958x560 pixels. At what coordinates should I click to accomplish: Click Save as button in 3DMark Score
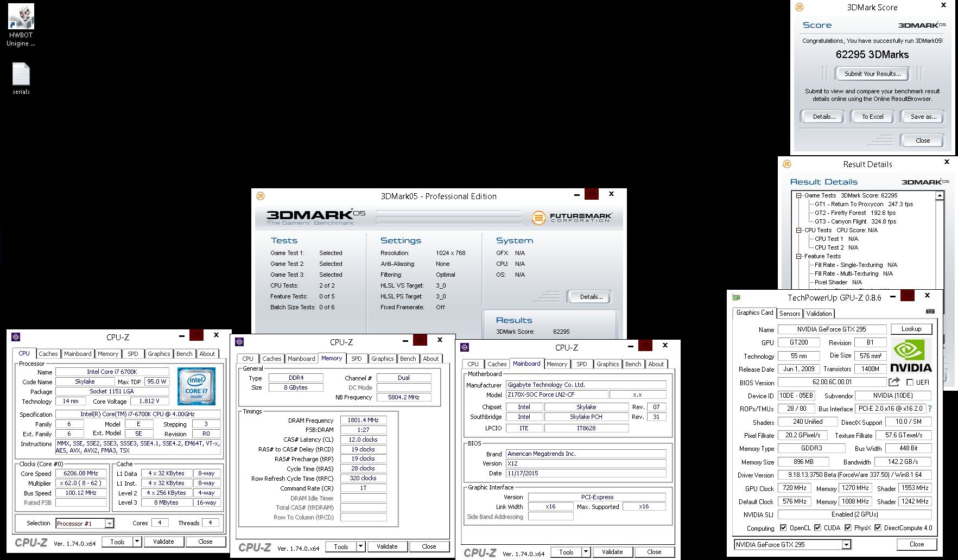click(923, 117)
